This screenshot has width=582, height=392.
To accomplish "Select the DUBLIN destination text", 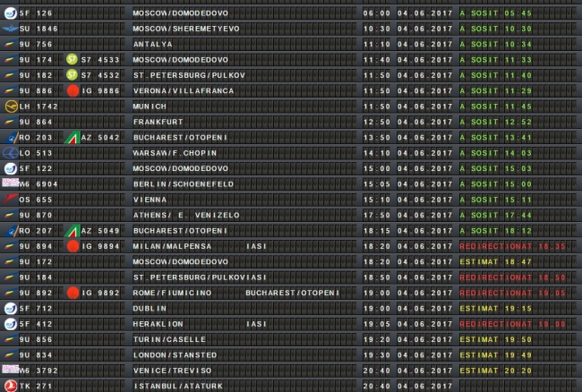I will [150, 308].
